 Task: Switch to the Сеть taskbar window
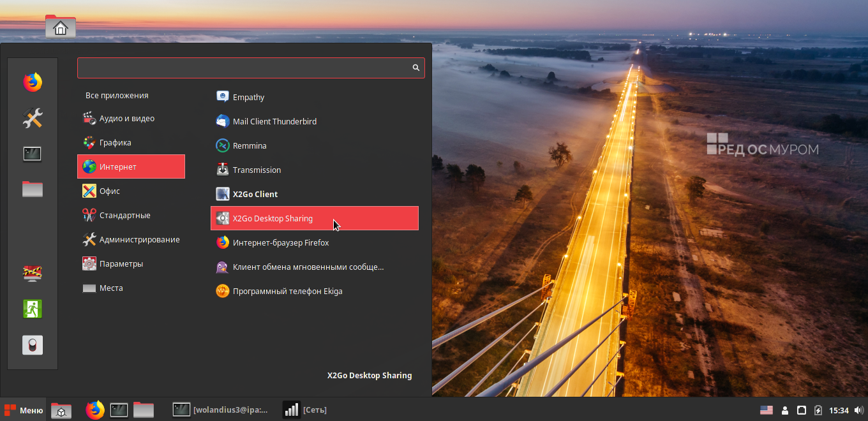(x=306, y=410)
